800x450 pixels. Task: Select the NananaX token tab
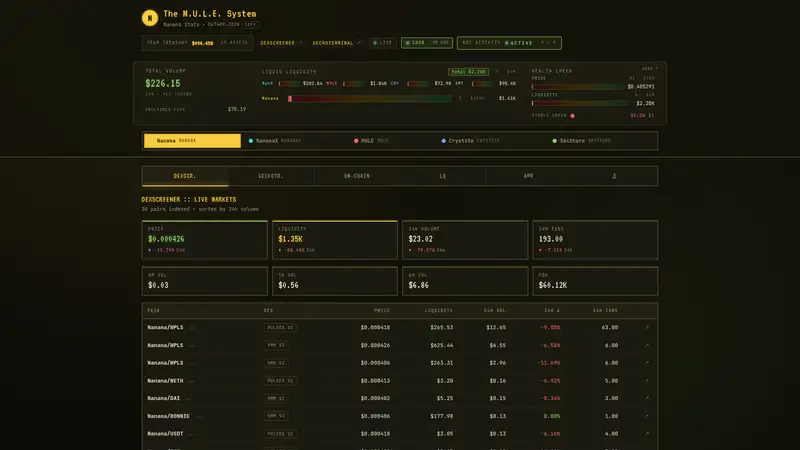(x=274, y=141)
